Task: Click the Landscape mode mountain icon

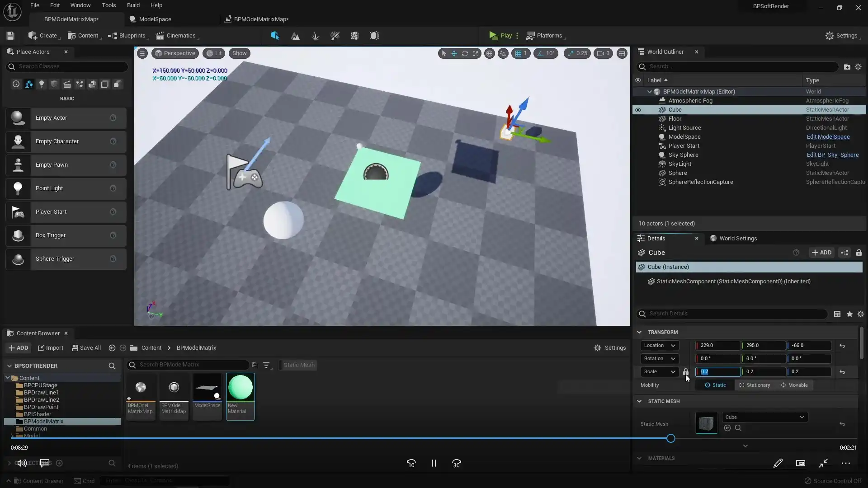Action: click(x=295, y=36)
